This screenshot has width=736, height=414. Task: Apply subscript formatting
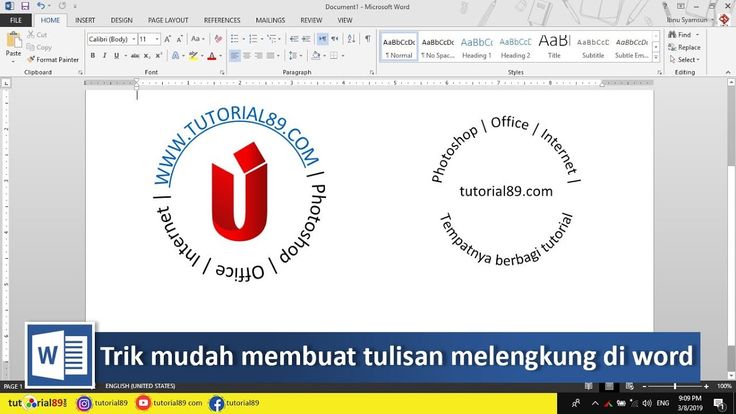click(x=147, y=56)
